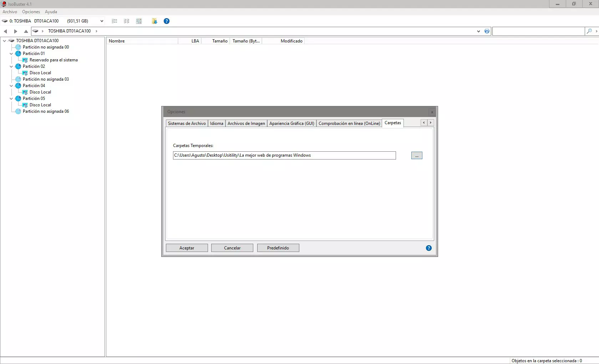
Task: Click the Predefinido button
Action: [278, 248]
